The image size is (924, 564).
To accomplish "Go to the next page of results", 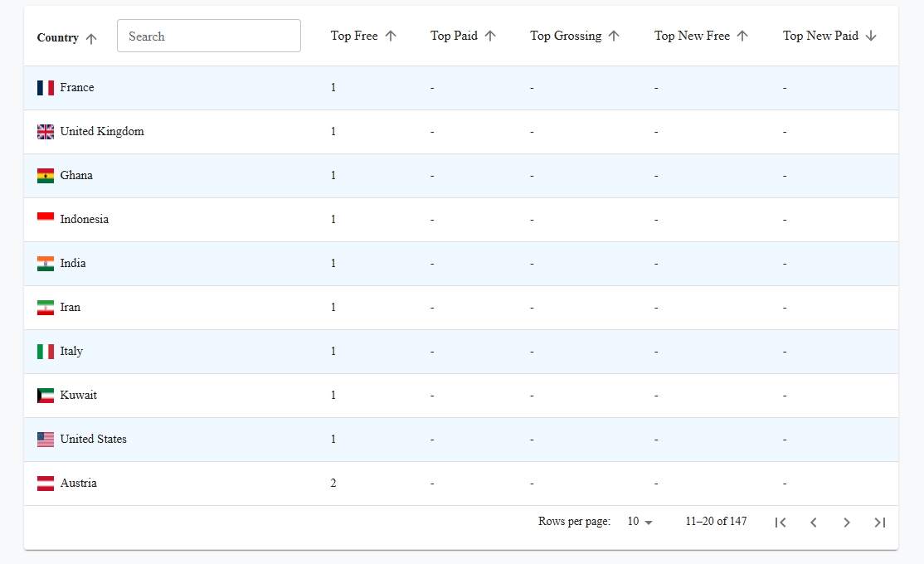I will tap(847, 522).
